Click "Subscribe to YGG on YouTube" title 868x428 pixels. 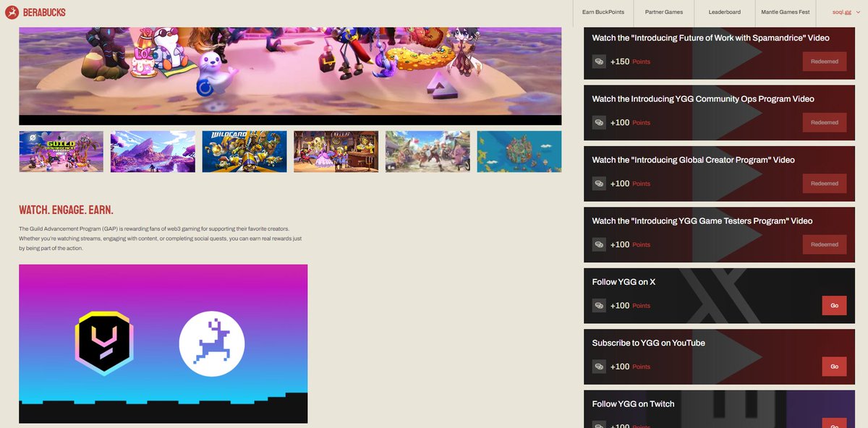pyautogui.click(x=649, y=343)
